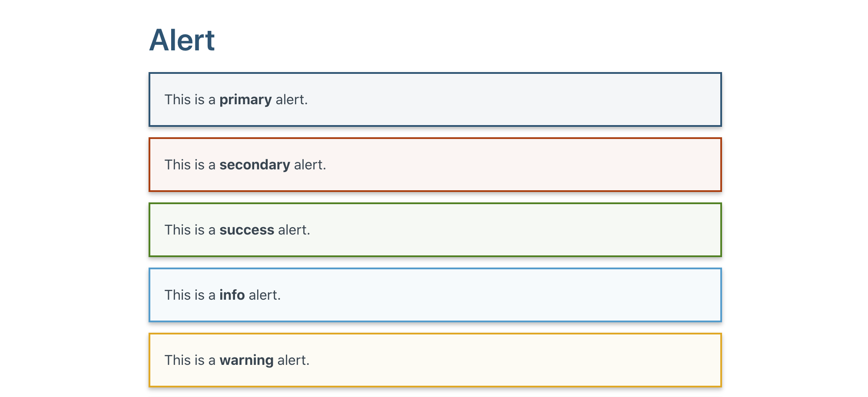
Task: Click the text inside the warning alert
Action: [x=237, y=360]
